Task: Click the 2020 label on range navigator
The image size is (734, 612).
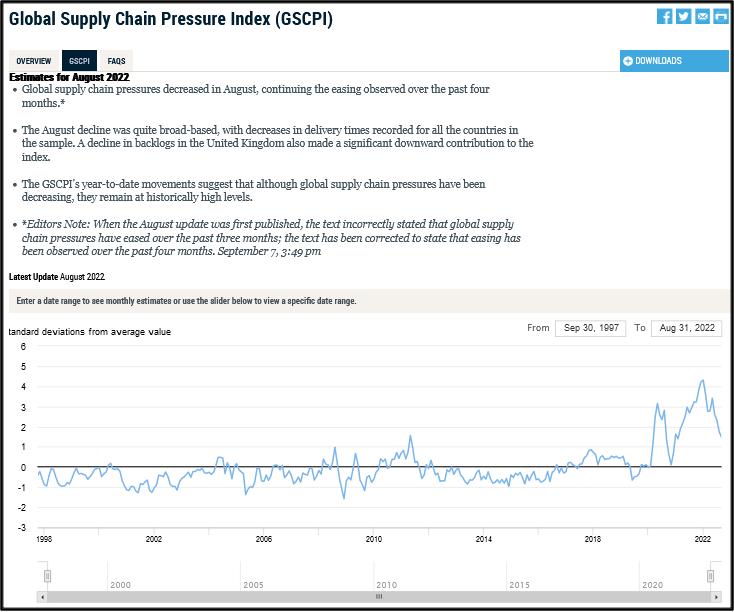Action: click(x=652, y=585)
